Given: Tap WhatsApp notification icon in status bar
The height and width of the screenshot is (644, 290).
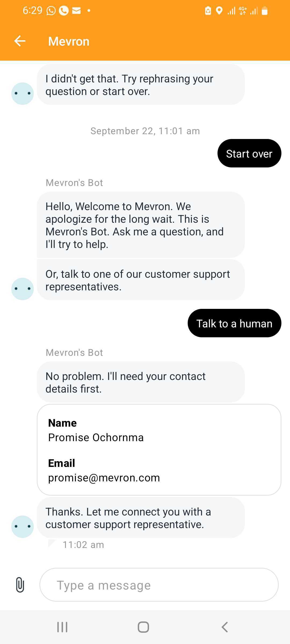Looking at the screenshot, I should [51, 11].
